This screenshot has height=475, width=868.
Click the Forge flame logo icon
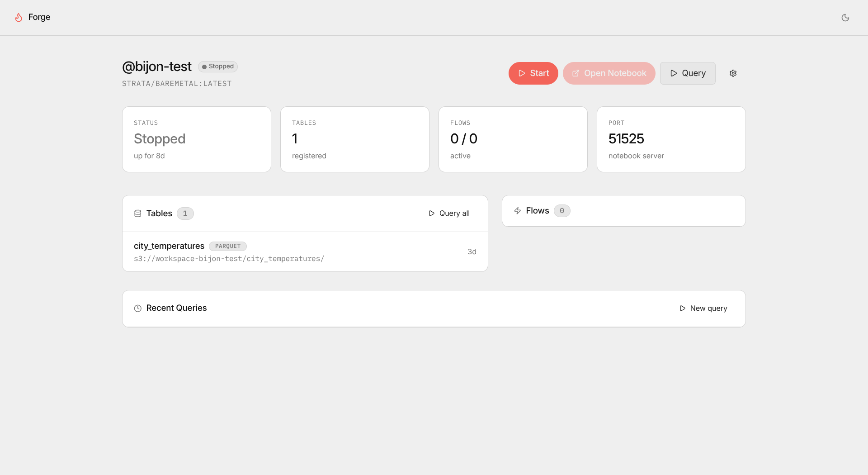(x=19, y=17)
